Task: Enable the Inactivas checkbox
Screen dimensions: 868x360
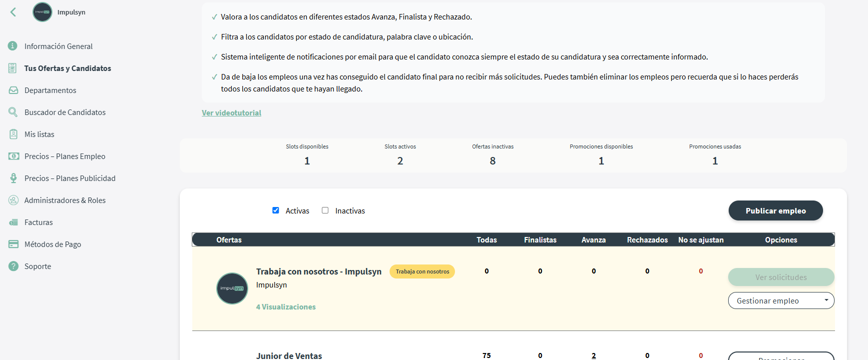Action: (325, 210)
